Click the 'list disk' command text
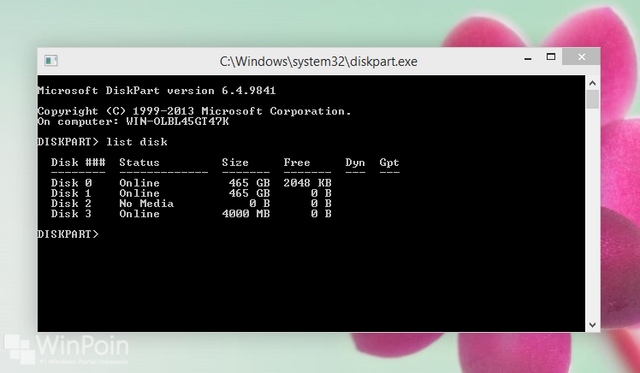The width and height of the screenshot is (640, 373). pyautogui.click(x=137, y=142)
